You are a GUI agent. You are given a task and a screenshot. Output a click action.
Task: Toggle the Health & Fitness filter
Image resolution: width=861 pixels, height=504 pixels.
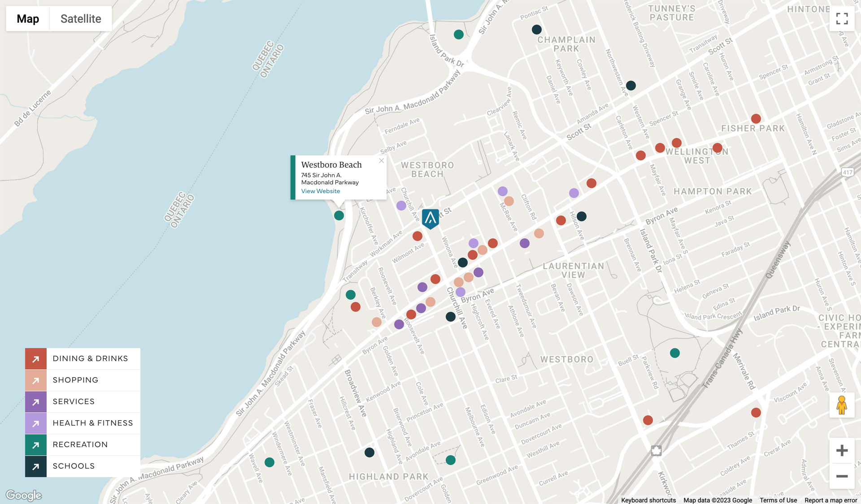[92, 423]
